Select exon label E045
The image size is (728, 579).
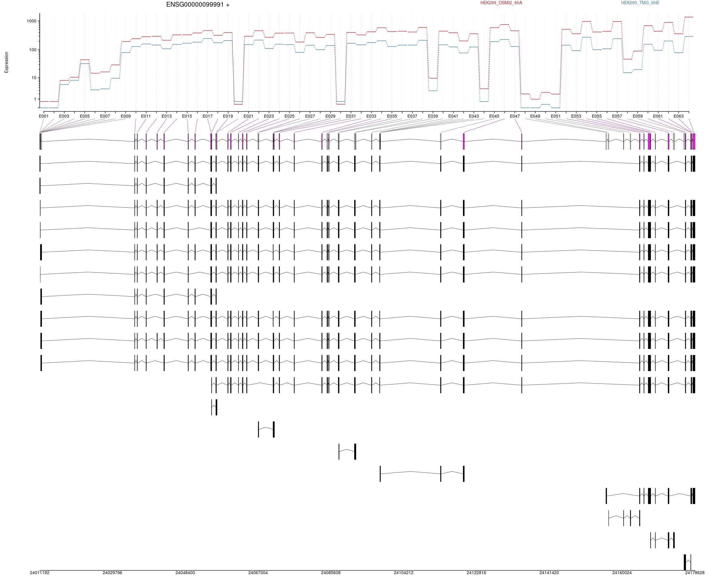[x=494, y=116]
